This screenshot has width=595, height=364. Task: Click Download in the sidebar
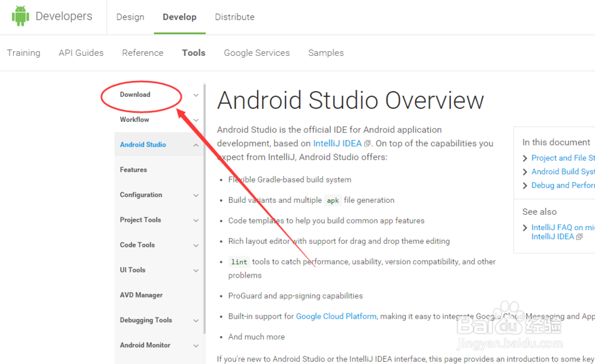pyautogui.click(x=135, y=95)
